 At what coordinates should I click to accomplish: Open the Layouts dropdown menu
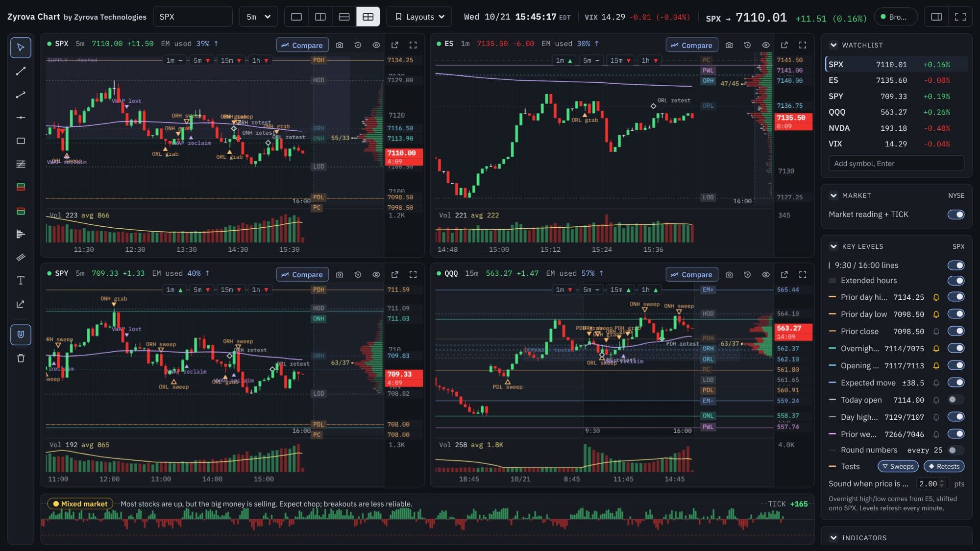[x=419, y=17]
